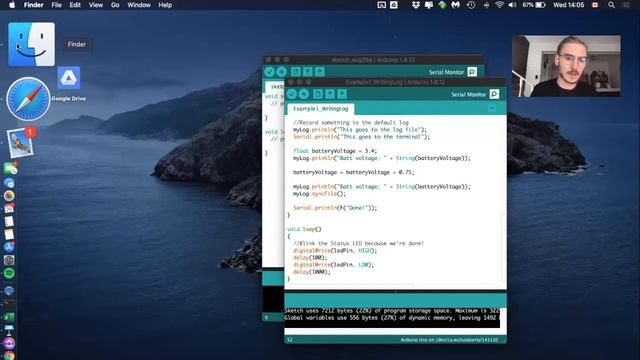The image size is (640, 360).
Task: Open Time Machine menu bar icon
Action: (x=471, y=5)
